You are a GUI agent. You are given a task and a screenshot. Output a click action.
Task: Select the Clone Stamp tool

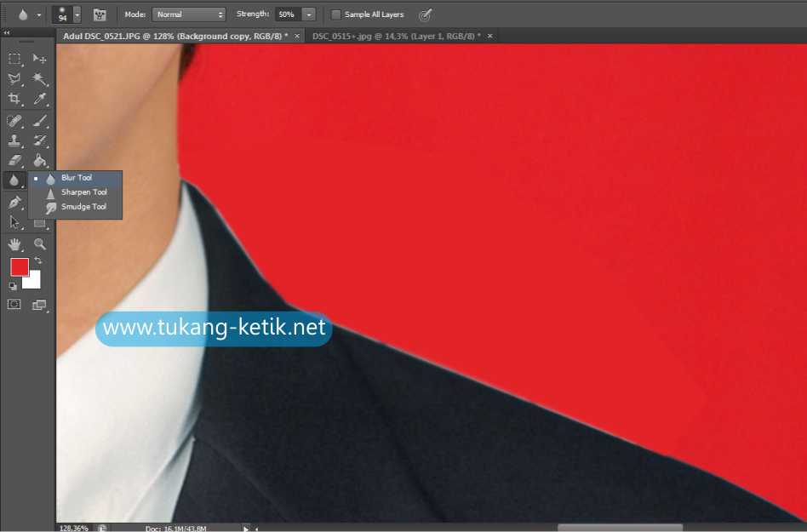coord(14,140)
